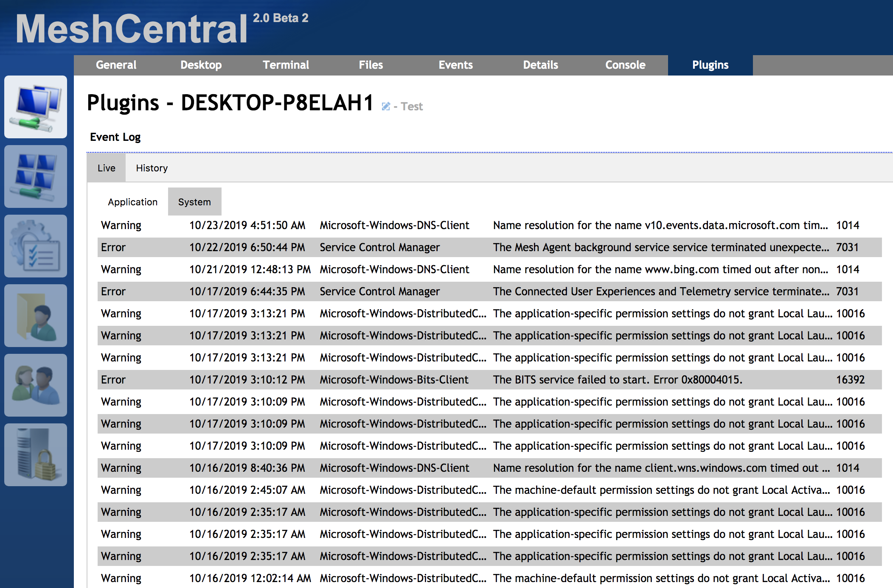
Task: Open My Devices sidebar icon
Action: [x=36, y=107]
